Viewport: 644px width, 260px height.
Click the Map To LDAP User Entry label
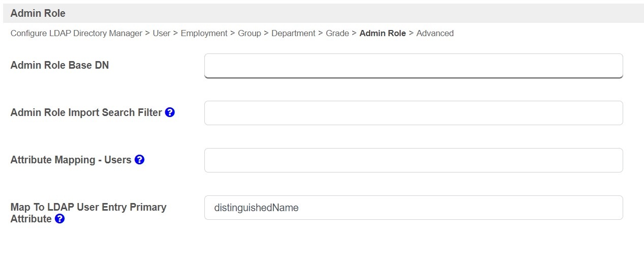coord(88,208)
